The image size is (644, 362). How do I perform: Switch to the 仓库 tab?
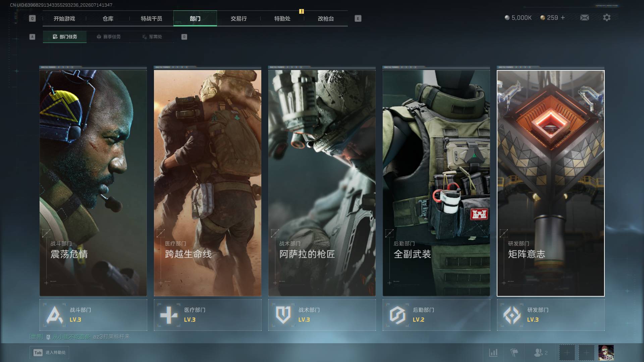(108, 18)
